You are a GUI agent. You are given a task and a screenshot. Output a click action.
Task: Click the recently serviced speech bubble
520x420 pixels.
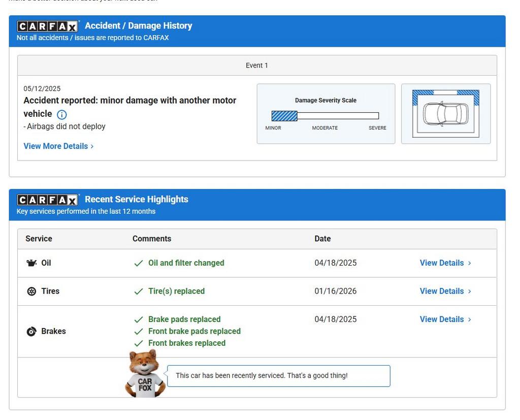(278, 376)
